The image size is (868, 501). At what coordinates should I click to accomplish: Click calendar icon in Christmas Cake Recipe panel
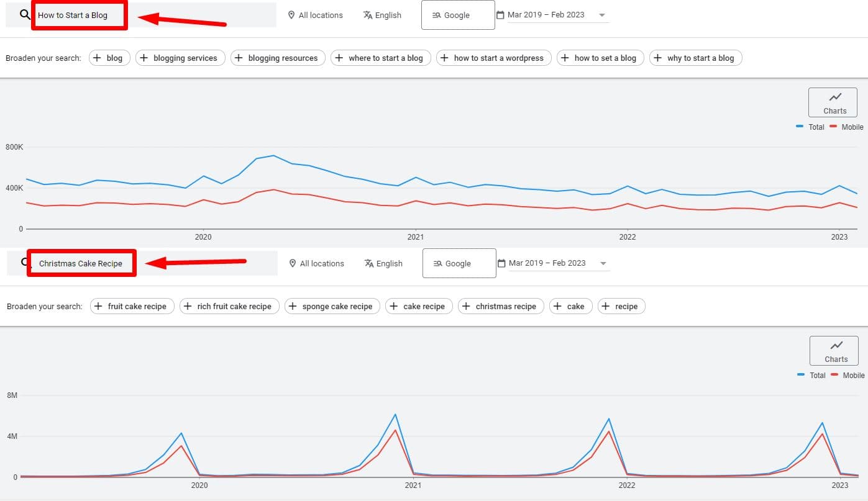tap(501, 263)
